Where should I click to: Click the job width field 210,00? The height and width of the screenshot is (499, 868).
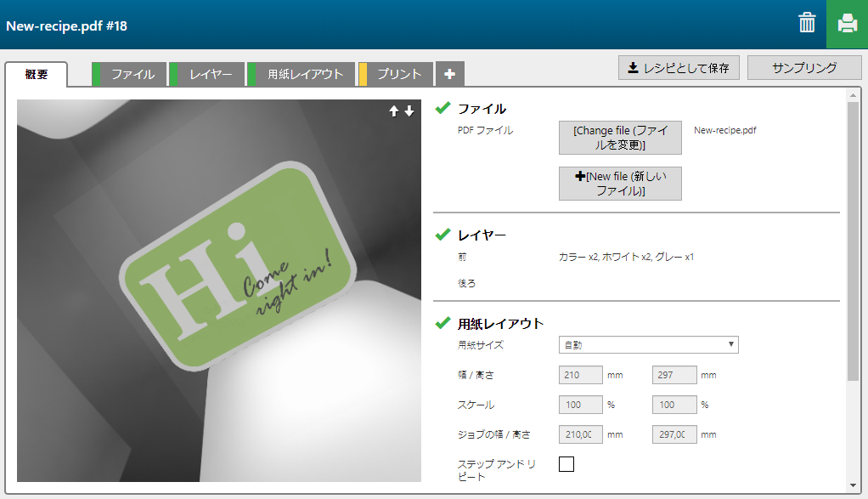(581, 434)
